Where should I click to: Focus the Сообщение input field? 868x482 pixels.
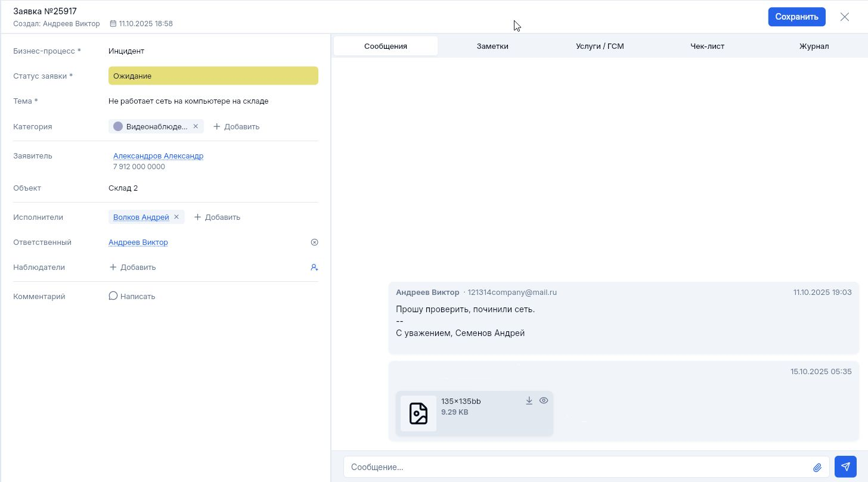[x=576, y=467]
